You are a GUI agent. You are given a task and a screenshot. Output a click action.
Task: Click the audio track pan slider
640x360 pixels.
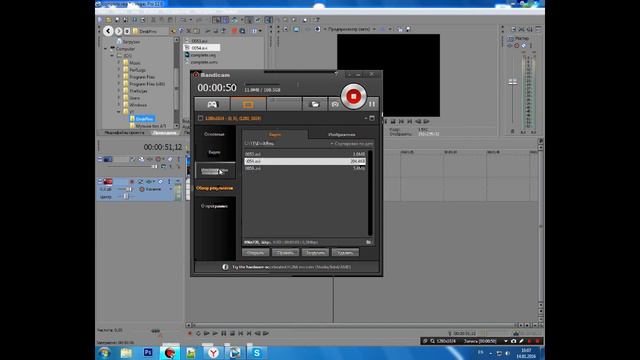coord(125,196)
